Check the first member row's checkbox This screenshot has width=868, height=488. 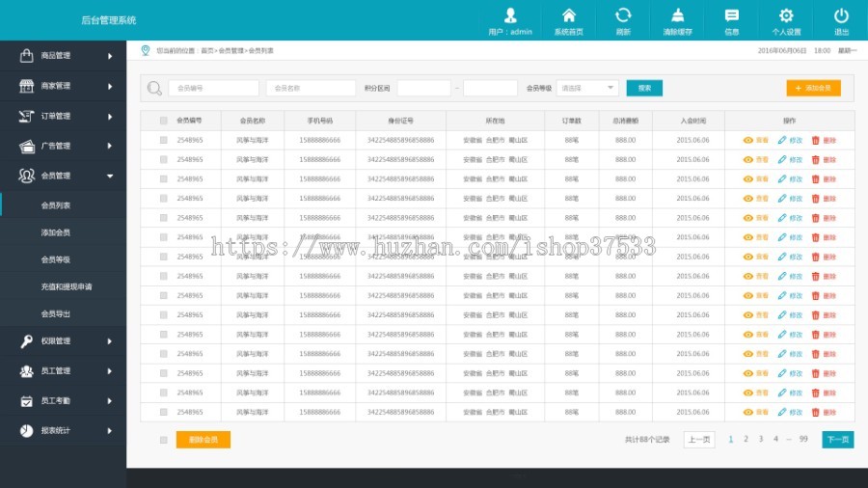[x=163, y=140]
